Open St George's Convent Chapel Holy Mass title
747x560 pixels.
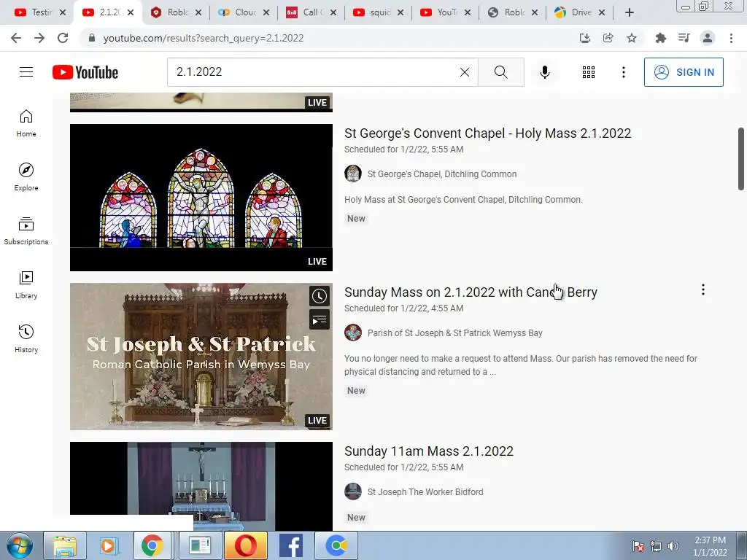pos(488,133)
